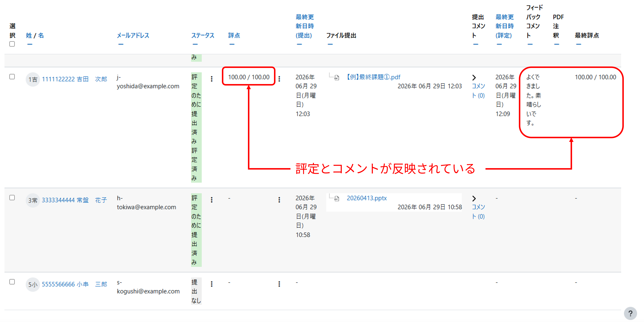644x322 pixels.
Task: Collapse the フィードバックコメント column
Action: 530,44
